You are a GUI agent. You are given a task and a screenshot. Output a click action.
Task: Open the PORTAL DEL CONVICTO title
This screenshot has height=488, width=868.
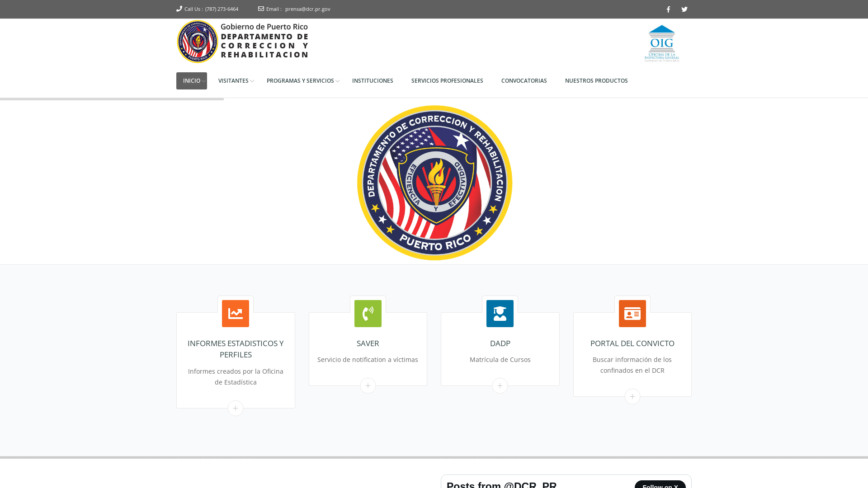pyautogui.click(x=632, y=343)
